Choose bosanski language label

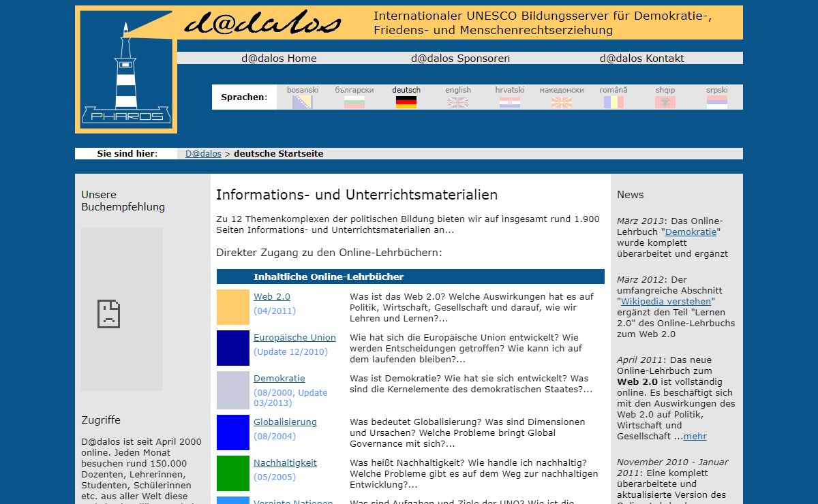pos(303,90)
